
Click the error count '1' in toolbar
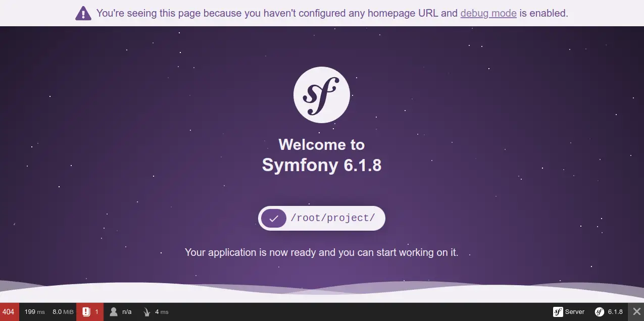coord(97,312)
